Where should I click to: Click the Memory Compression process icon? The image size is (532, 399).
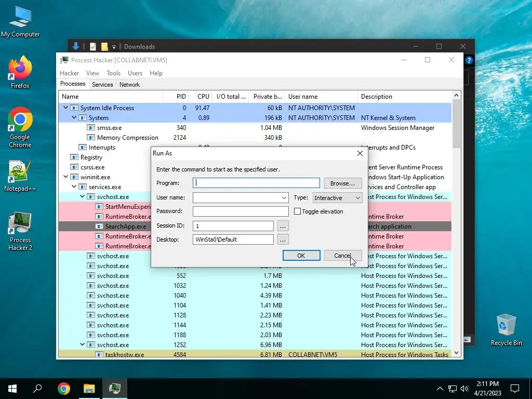(90, 137)
